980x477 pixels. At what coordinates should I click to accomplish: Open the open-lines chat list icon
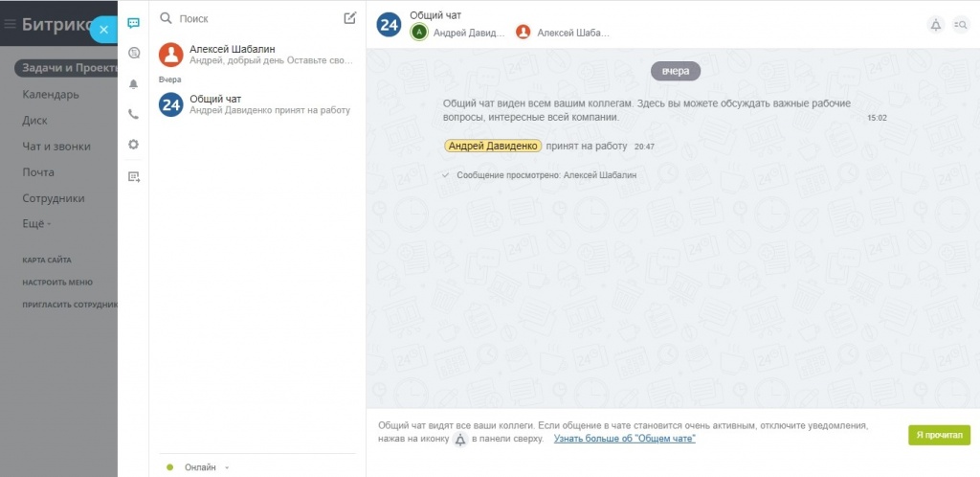(x=133, y=53)
